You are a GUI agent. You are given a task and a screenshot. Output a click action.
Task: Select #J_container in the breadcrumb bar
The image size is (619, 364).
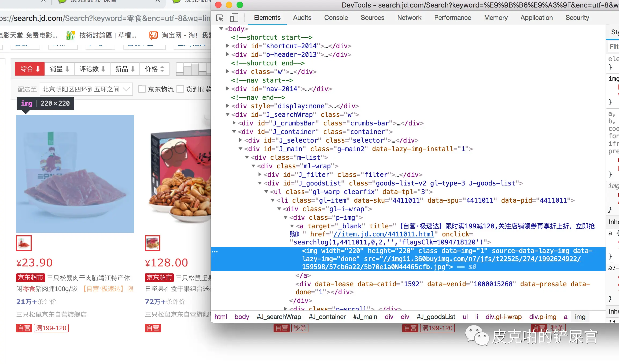coord(327,317)
